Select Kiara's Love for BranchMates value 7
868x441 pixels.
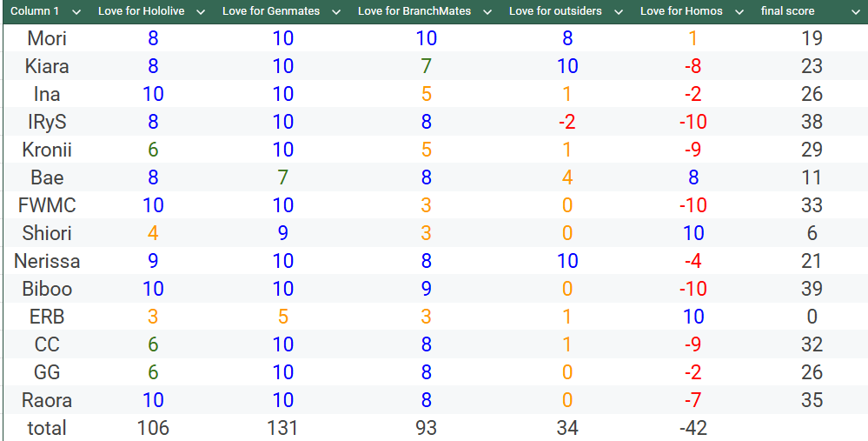[x=426, y=66]
